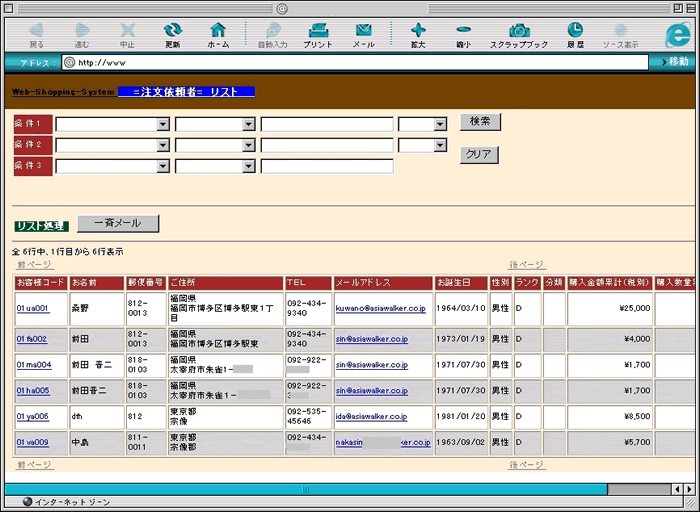Click the window collapse box in the title bar
Viewport: 700px width, 512px height.
[691, 8]
